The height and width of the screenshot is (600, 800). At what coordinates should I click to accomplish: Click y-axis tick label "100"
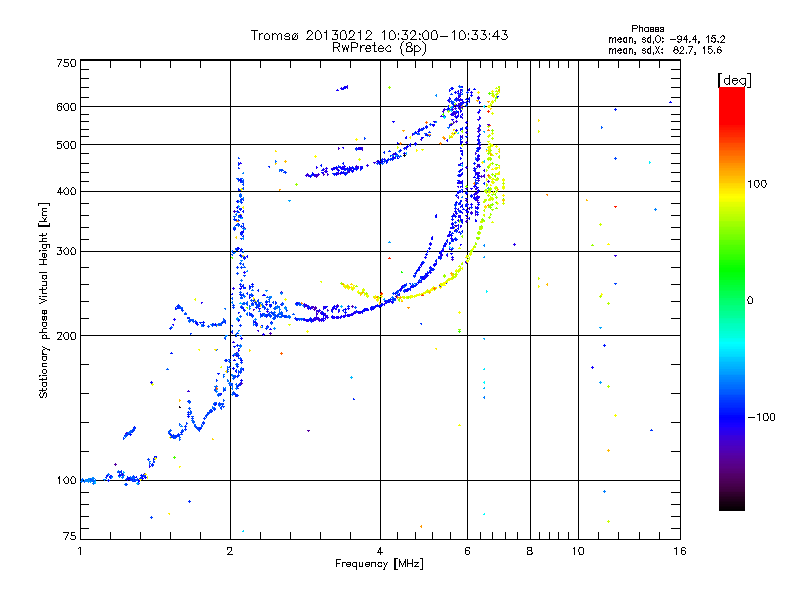pos(66,481)
